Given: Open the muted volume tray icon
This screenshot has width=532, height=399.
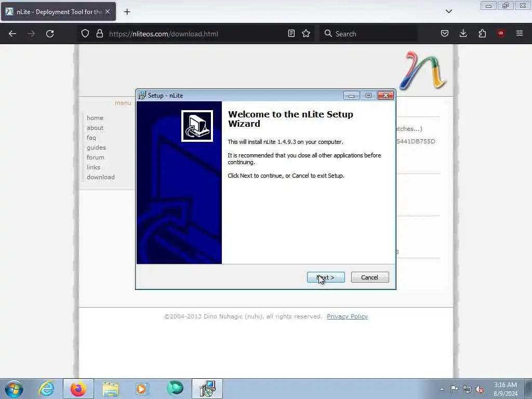Looking at the screenshot, I should point(480,389).
